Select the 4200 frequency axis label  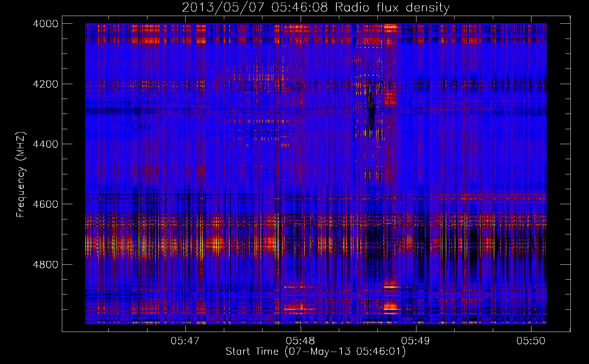(46, 84)
